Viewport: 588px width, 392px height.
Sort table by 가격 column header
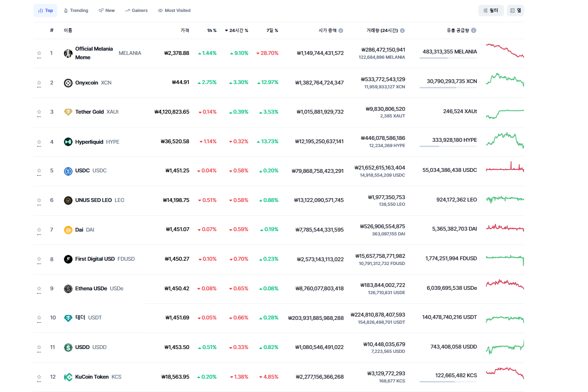tap(185, 31)
